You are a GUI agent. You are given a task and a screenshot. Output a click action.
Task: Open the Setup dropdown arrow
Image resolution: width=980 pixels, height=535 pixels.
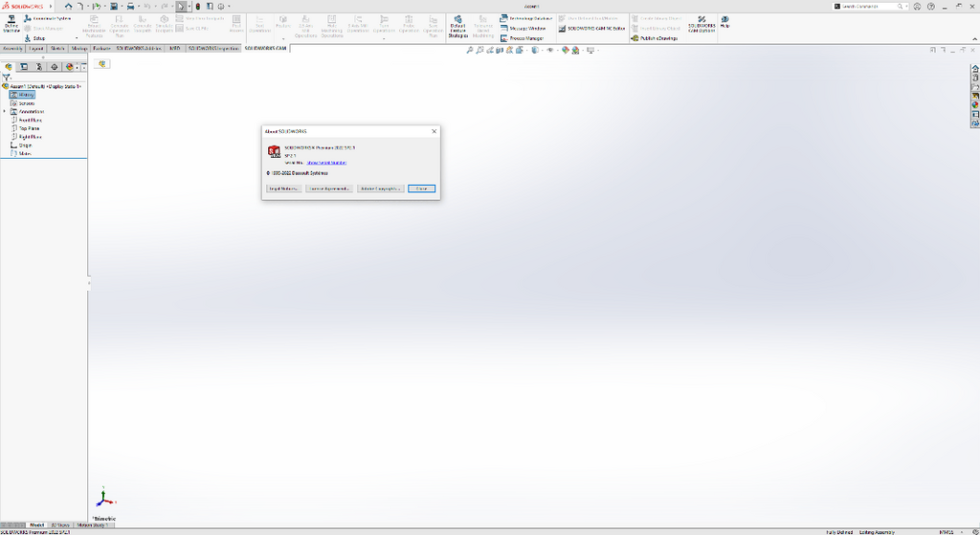click(x=77, y=38)
